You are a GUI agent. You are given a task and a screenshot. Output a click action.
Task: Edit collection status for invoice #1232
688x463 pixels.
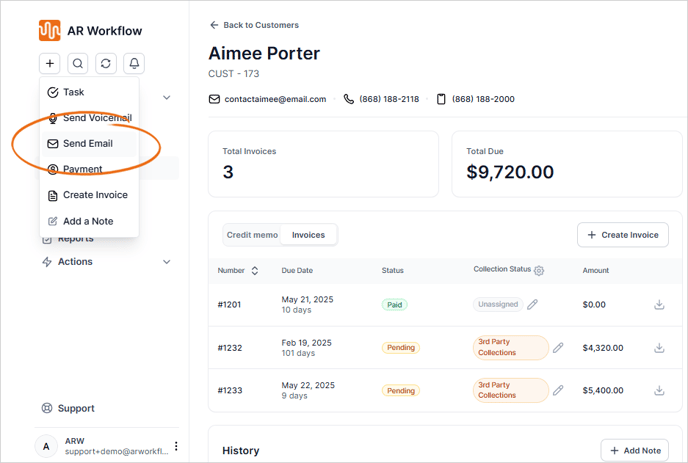point(558,348)
